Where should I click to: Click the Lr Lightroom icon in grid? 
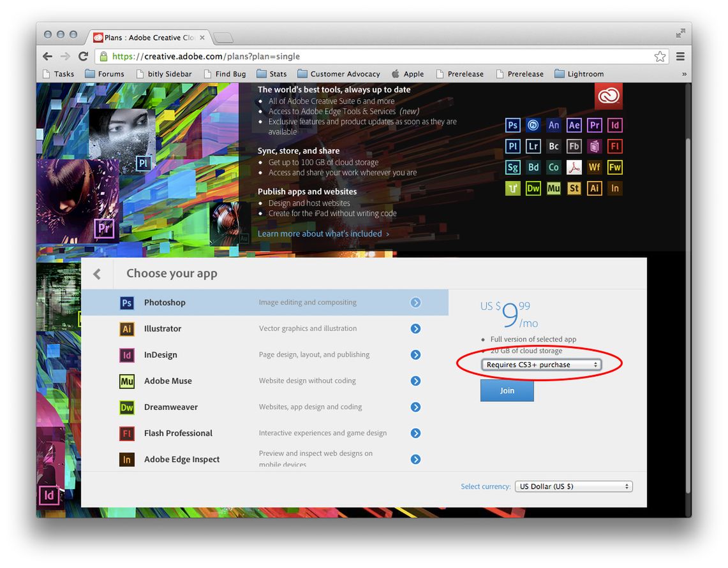(533, 146)
